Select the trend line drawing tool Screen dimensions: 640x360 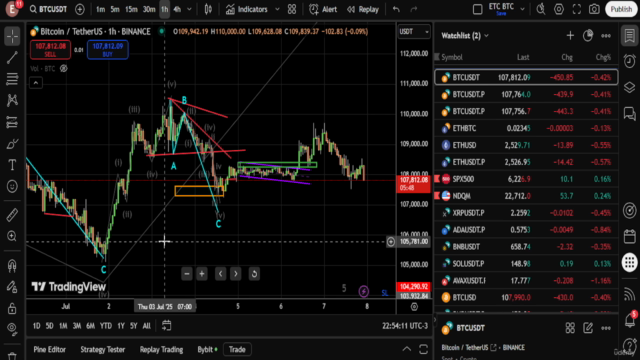click(12, 58)
